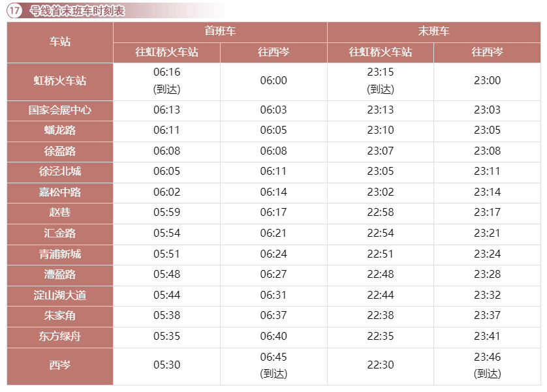This screenshot has width=547, height=392.
Task: Click the 徐泾北城 station cell
Action: click(x=60, y=172)
